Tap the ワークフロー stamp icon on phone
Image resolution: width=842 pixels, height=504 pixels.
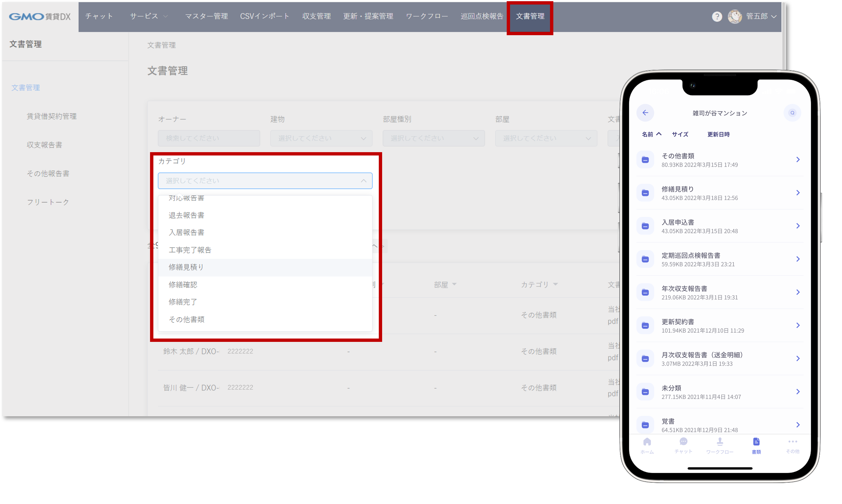pos(720,441)
